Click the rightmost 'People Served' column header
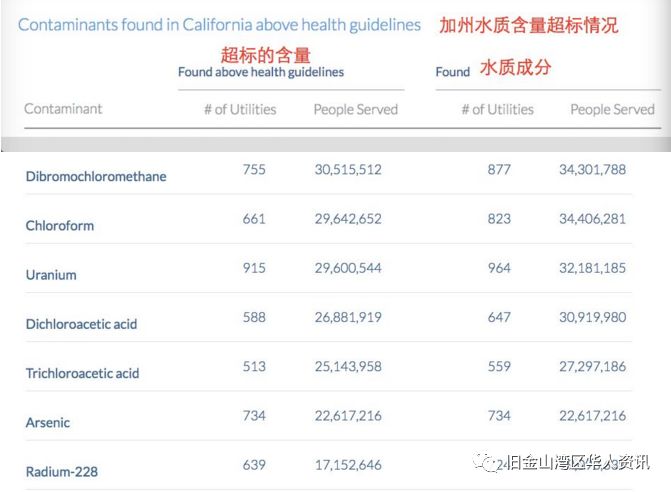The height and width of the screenshot is (492, 671). (612, 109)
